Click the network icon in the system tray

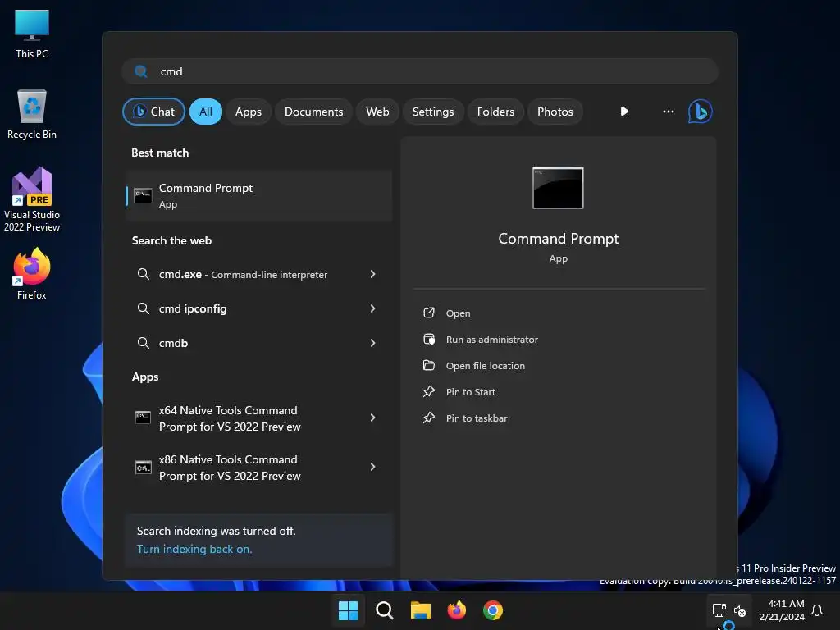[x=719, y=610]
